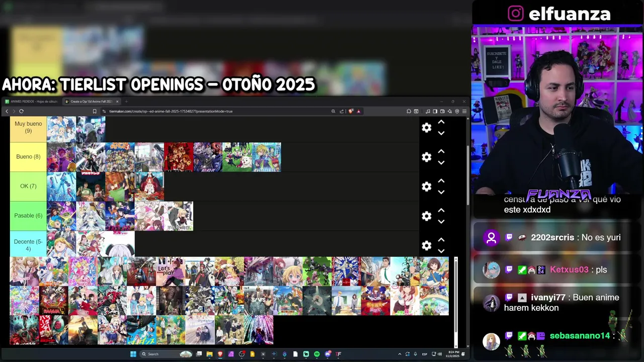Open Discord from taskbar

[x=328, y=354]
